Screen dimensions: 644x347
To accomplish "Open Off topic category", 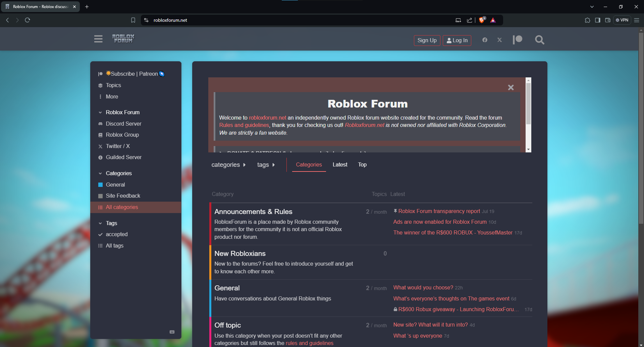I will coord(227,325).
